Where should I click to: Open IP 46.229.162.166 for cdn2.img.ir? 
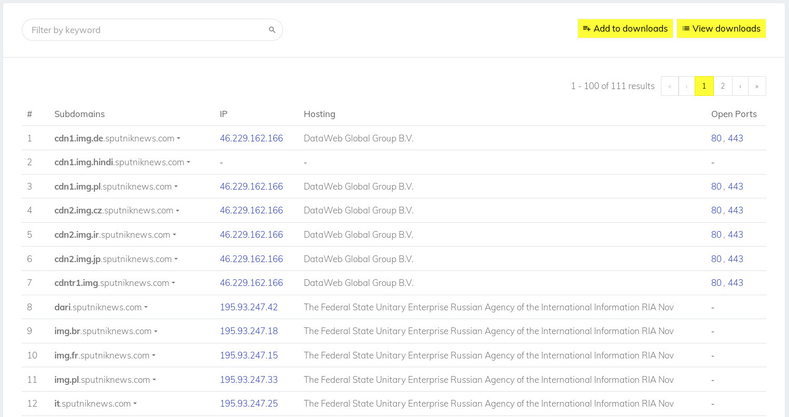coord(251,234)
